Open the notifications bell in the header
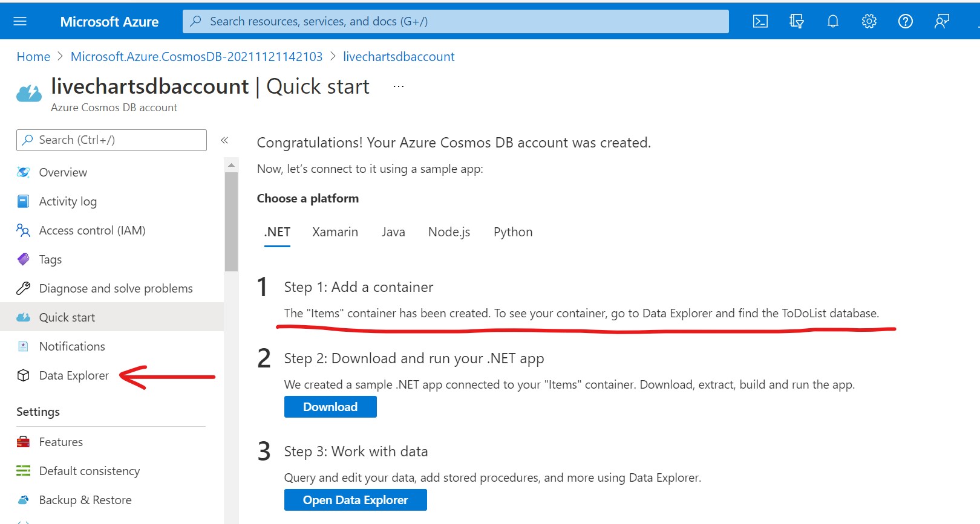This screenshot has width=980, height=524. (x=833, y=22)
